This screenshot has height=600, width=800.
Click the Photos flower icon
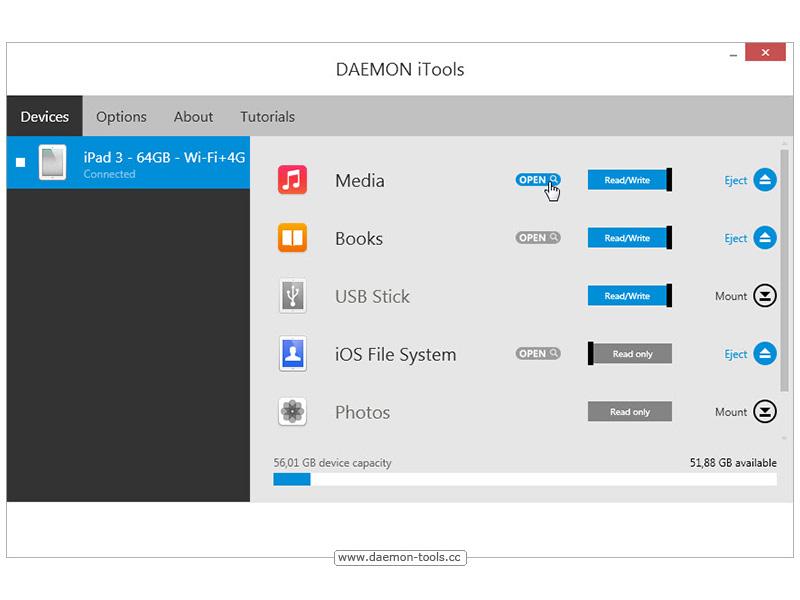point(292,411)
